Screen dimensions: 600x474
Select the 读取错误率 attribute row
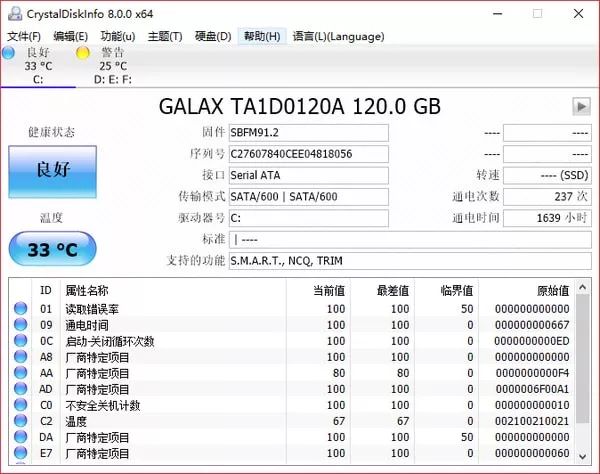coord(292,309)
